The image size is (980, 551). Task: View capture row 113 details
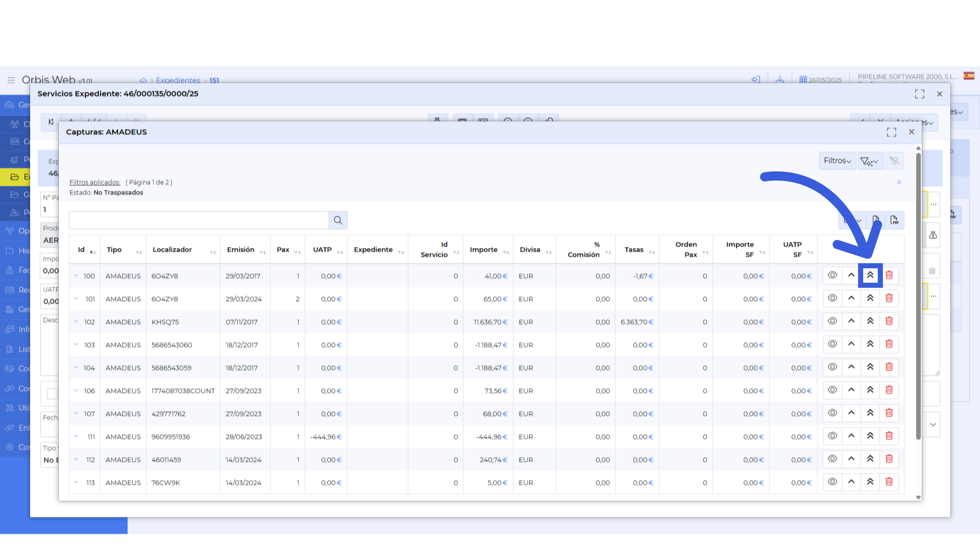click(832, 482)
